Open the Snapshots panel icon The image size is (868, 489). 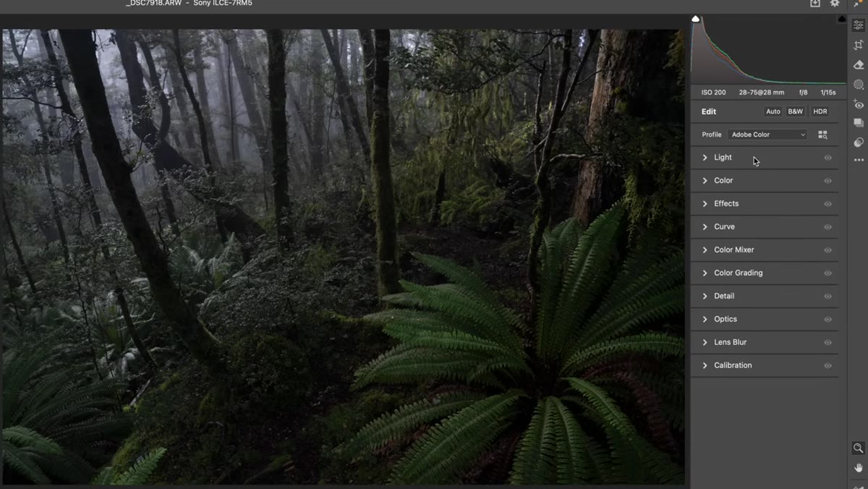point(859,123)
